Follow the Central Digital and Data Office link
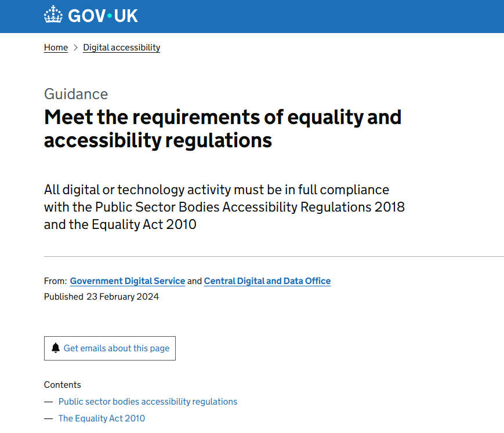The height and width of the screenshot is (433, 504). [x=267, y=281]
